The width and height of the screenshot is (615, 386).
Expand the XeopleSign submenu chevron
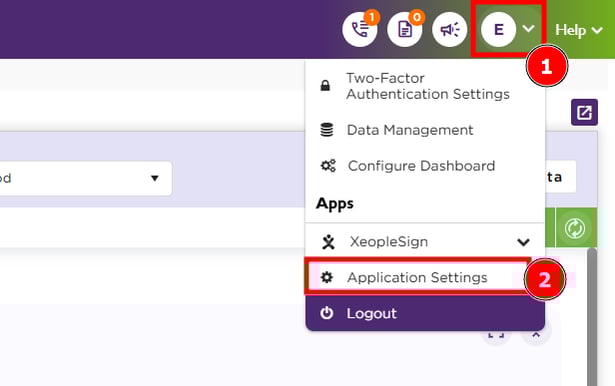524,242
